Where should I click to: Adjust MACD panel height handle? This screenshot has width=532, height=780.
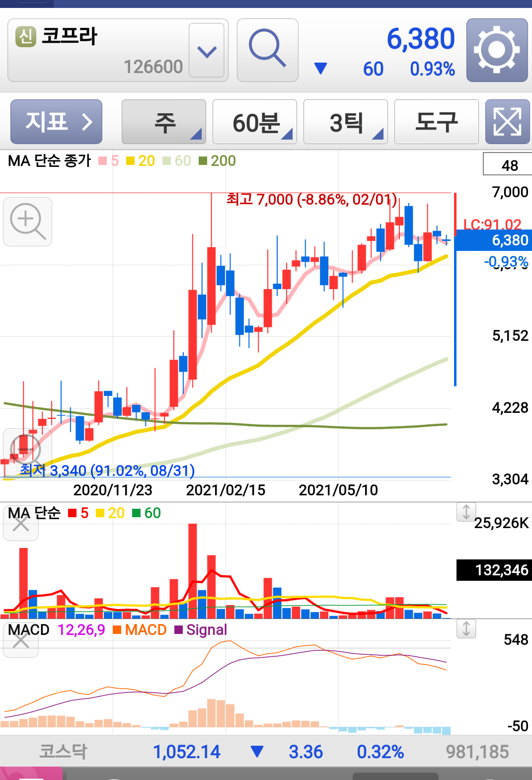tap(466, 629)
